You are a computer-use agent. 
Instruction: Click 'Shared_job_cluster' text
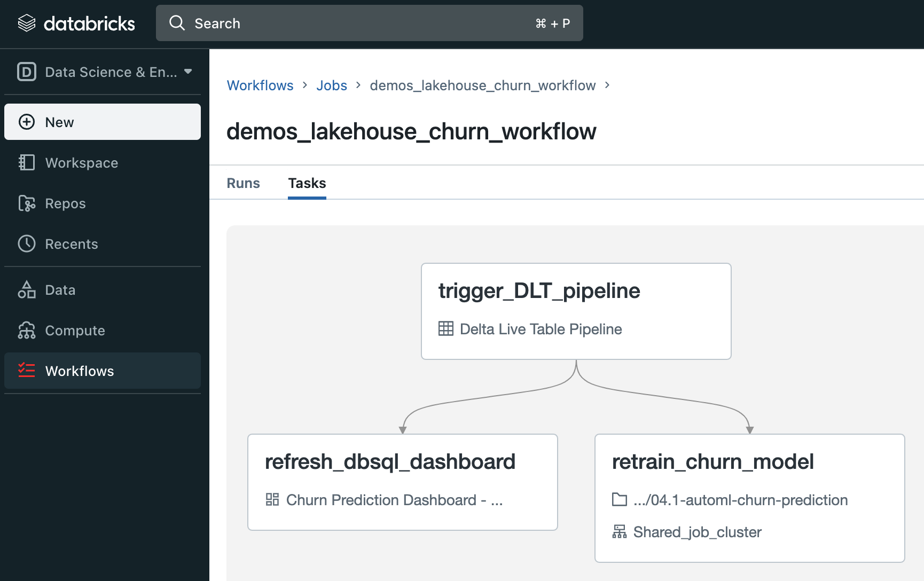[698, 532]
